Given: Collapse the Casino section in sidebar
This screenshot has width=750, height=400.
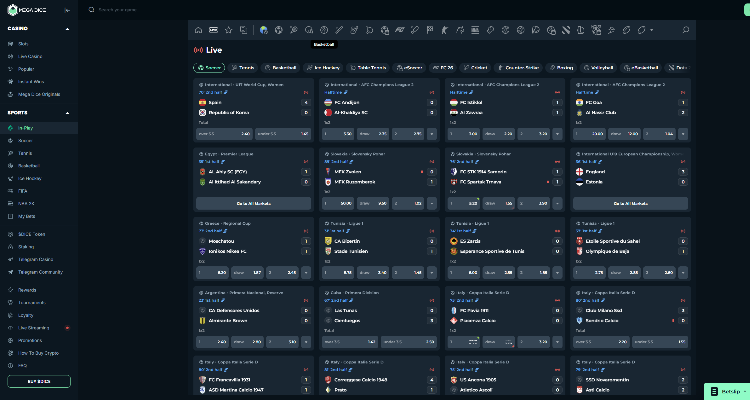Looking at the screenshot, I should (68, 29).
